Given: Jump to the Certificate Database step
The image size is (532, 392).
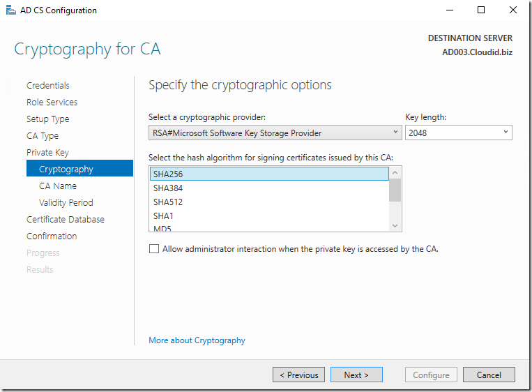Looking at the screenshot, I should coord(66,220).
